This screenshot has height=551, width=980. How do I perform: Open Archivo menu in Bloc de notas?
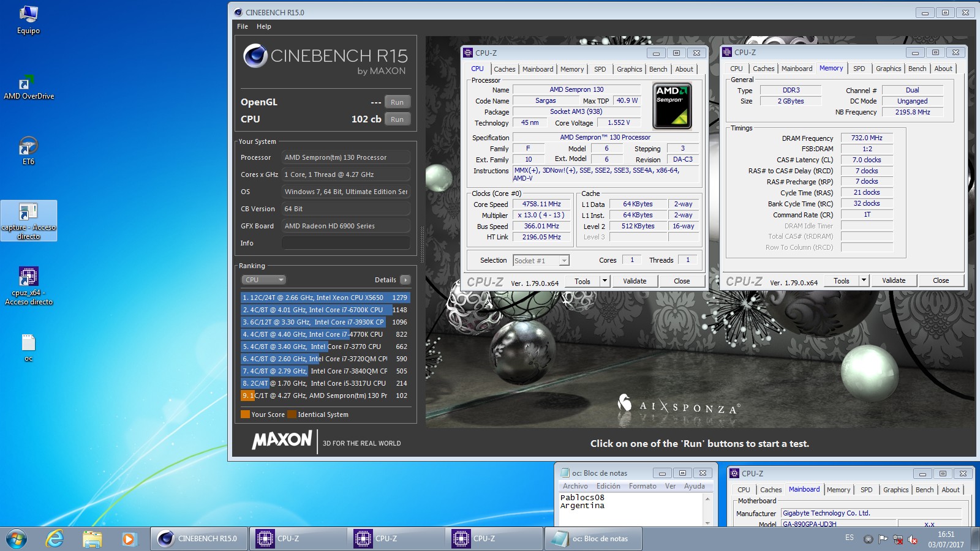coord(575,486)
